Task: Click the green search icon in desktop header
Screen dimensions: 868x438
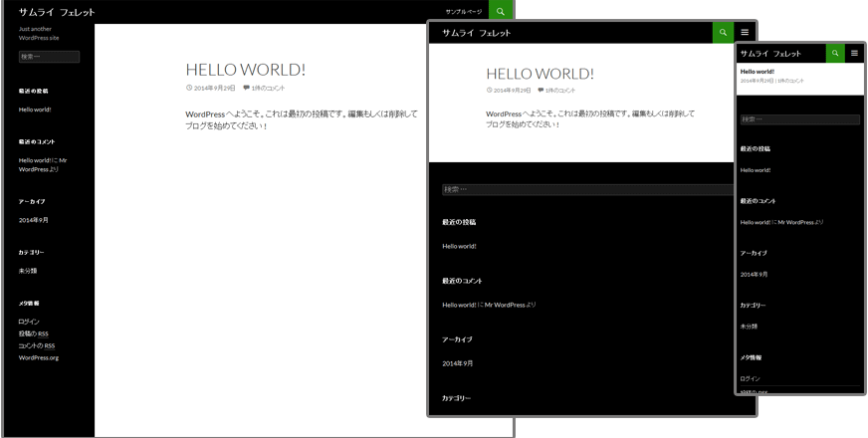Action: 502,12
